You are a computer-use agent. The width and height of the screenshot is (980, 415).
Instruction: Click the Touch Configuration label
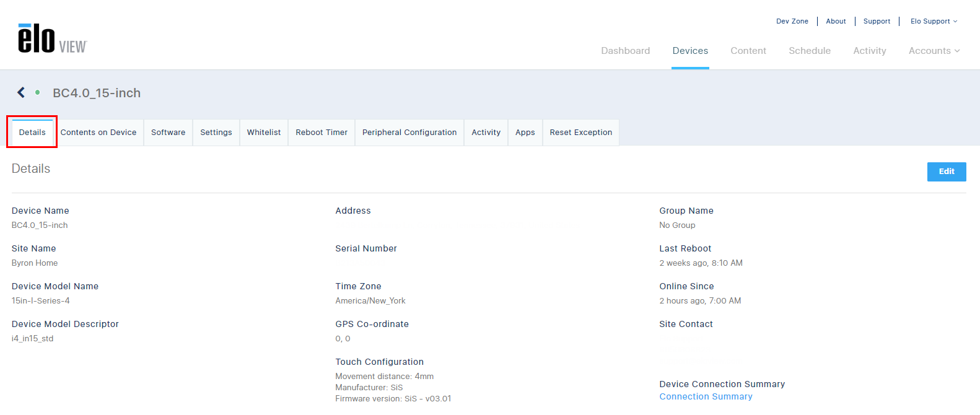(380, 362)
